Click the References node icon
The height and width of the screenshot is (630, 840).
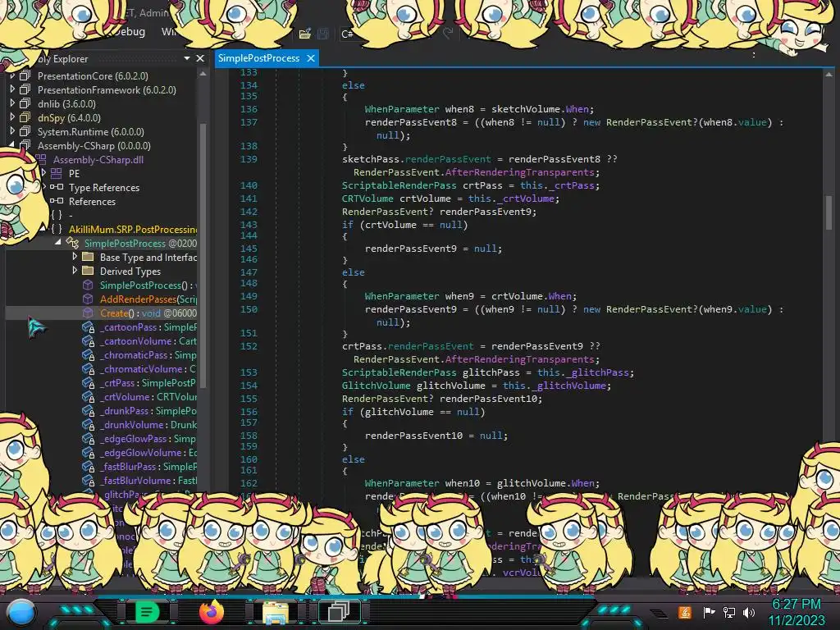click(x=57, y=201)
